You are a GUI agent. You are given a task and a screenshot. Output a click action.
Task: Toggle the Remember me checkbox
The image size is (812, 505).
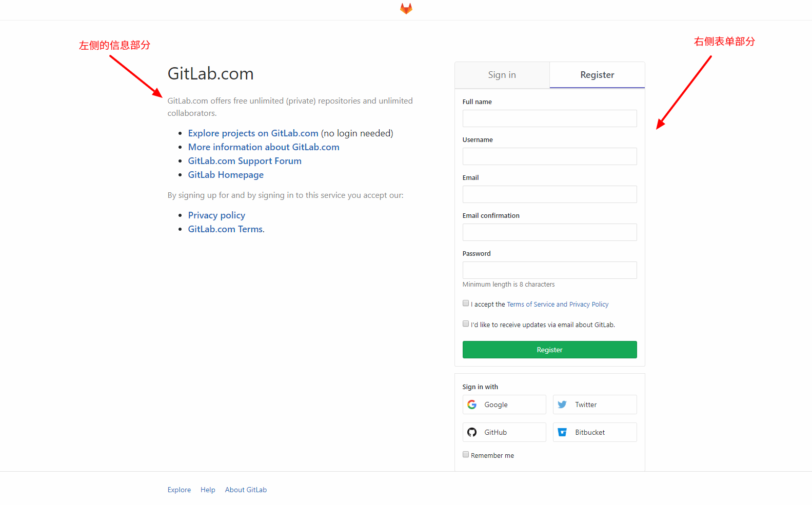pyautogui.click(x=466, y=454)
